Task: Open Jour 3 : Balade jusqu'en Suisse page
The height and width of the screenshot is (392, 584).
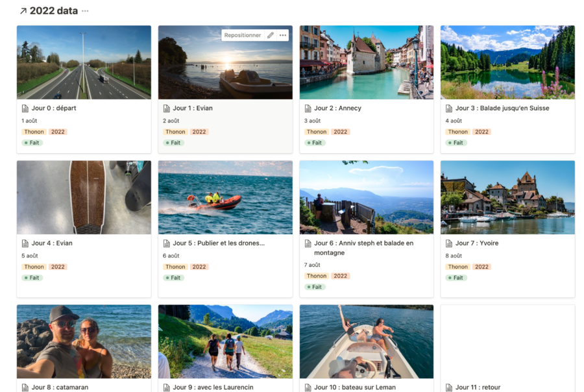Action: coord(502,108)
